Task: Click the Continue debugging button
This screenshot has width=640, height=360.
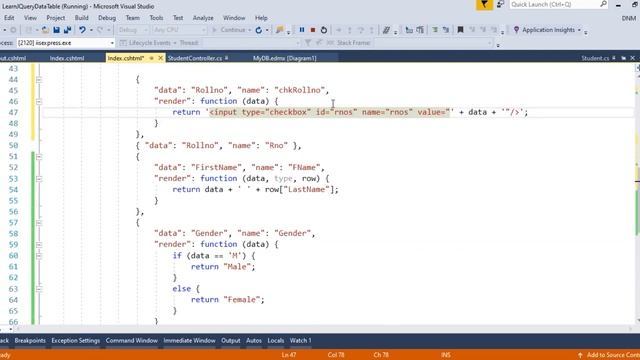Action: (x=229, y=30)
